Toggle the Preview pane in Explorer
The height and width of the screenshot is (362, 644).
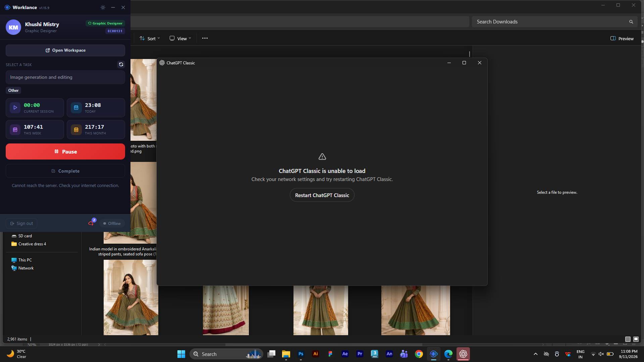(x=622, y=39)
